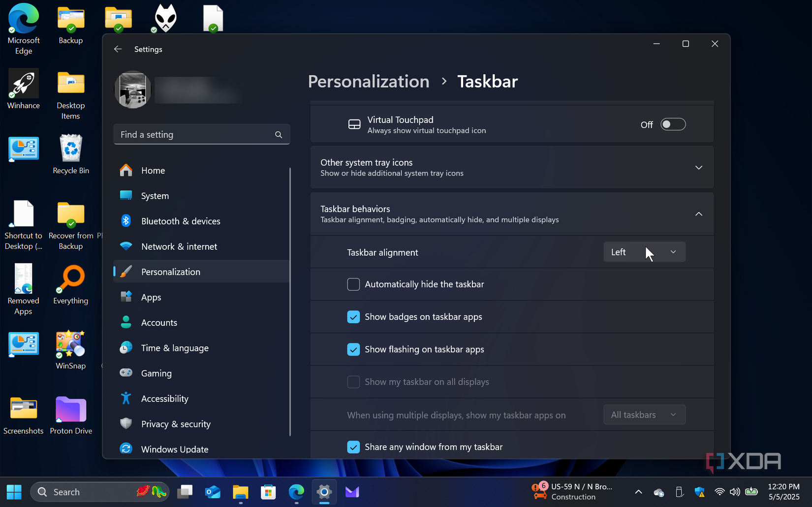
Task: Go to Time & language
Action: point(201,348)
